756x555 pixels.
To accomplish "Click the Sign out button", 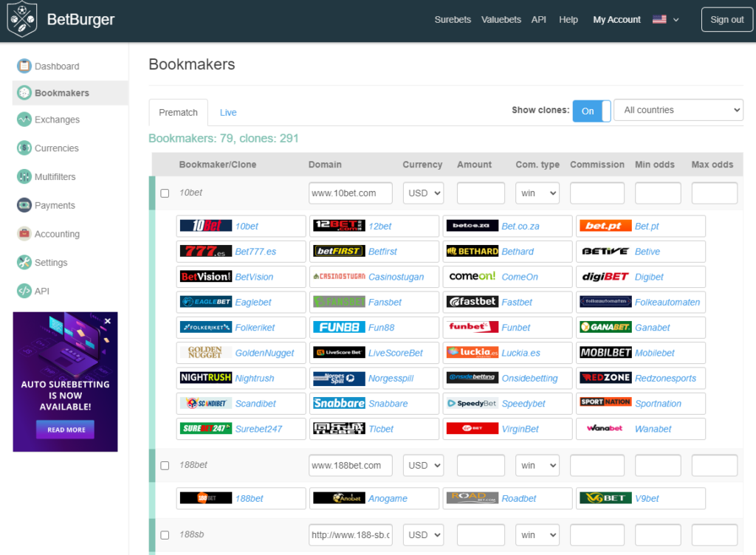I will pyautogui.click(x=727, y=20).
